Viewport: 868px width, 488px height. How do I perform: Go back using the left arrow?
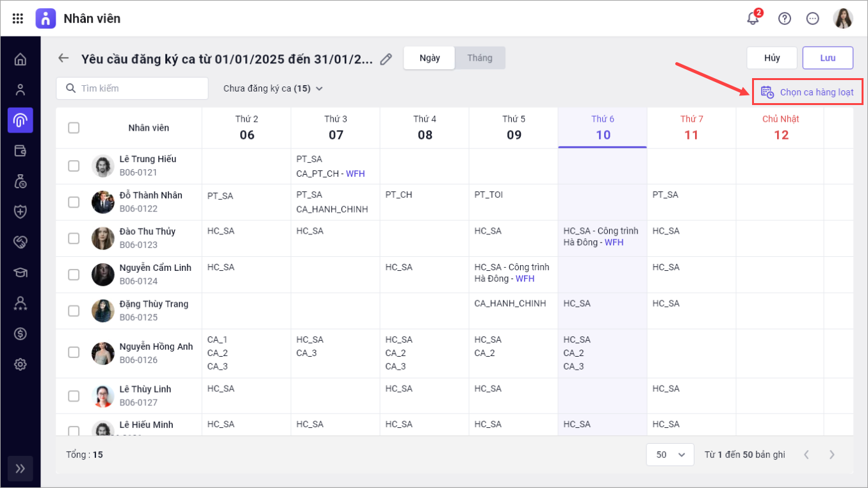tap(63, 58)
